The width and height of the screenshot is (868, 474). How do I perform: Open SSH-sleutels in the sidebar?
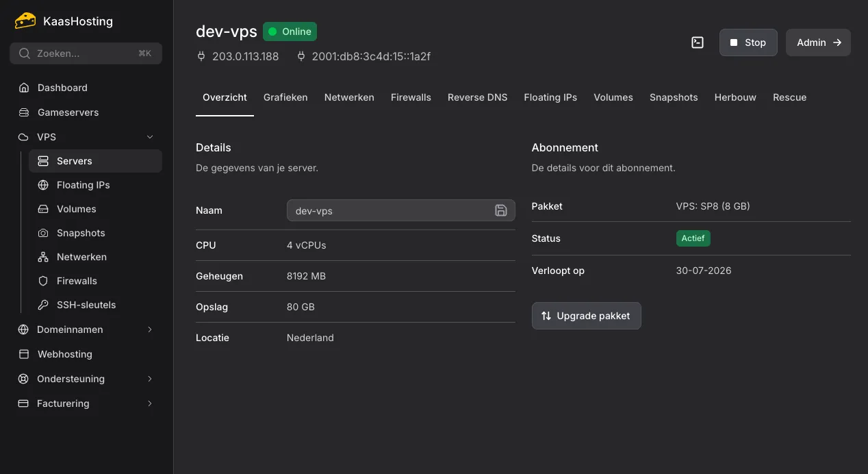pyautogui.click(x=95, y=305)
